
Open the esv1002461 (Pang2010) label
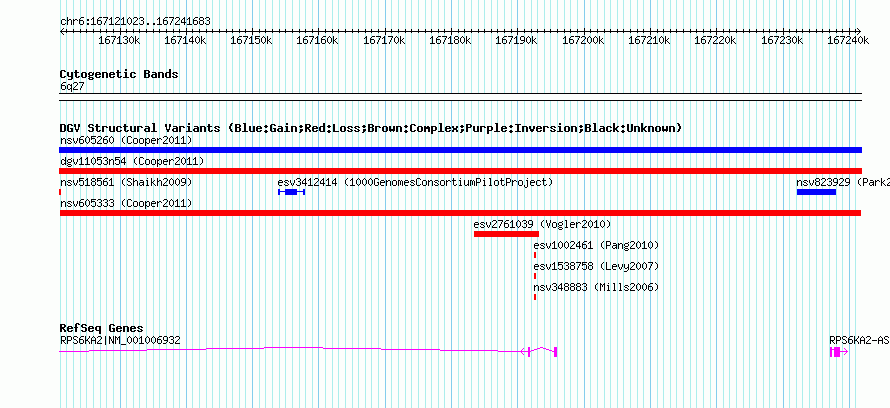tap(596, 245)
